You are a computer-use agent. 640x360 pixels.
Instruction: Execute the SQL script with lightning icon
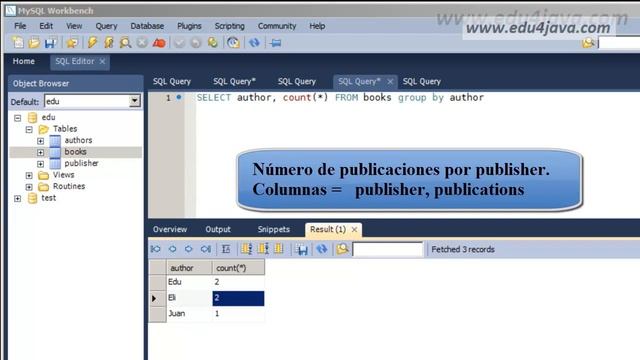[92, 42]
